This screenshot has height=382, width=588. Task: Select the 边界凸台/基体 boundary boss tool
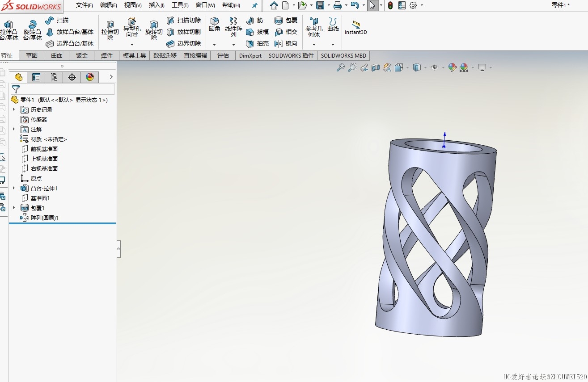[x=70, y=43]
